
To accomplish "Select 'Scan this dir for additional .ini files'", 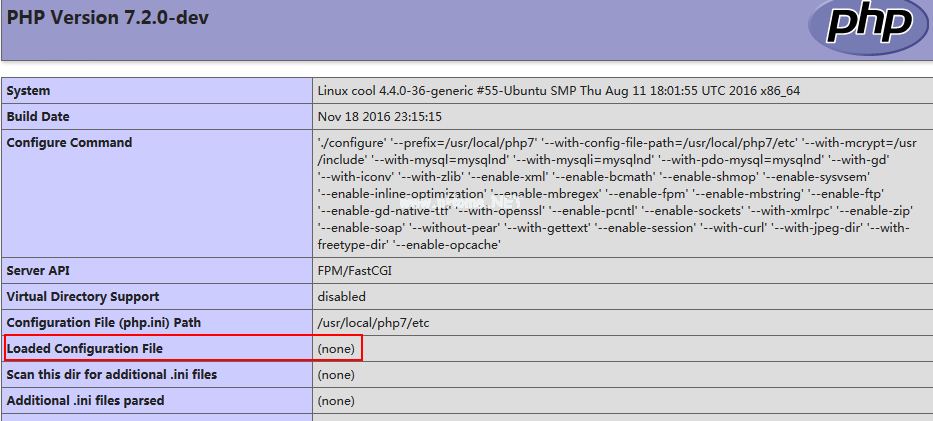I will coord(112,375).
